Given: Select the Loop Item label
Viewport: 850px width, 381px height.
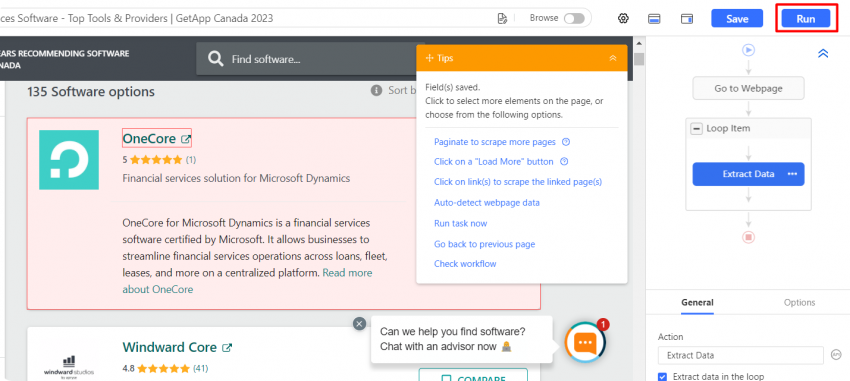Looking at the screenshot, I should [x=727, y=129].
